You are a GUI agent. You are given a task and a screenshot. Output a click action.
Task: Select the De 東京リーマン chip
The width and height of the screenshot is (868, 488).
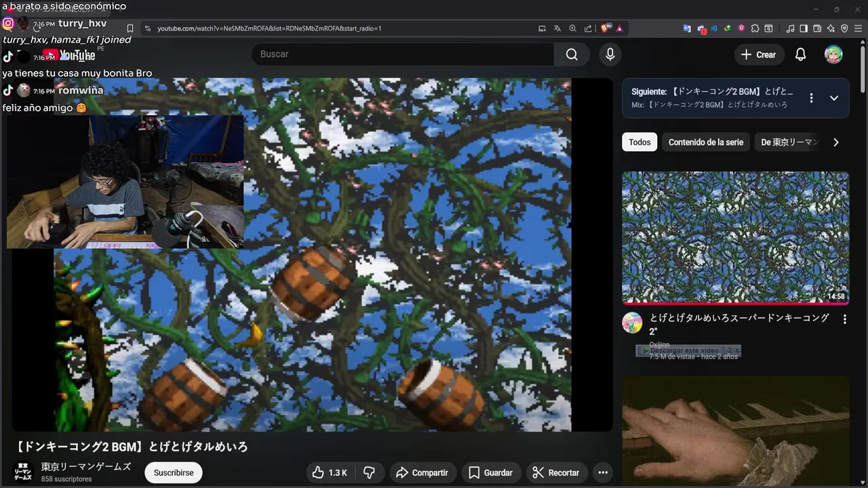tap(789, 142)
